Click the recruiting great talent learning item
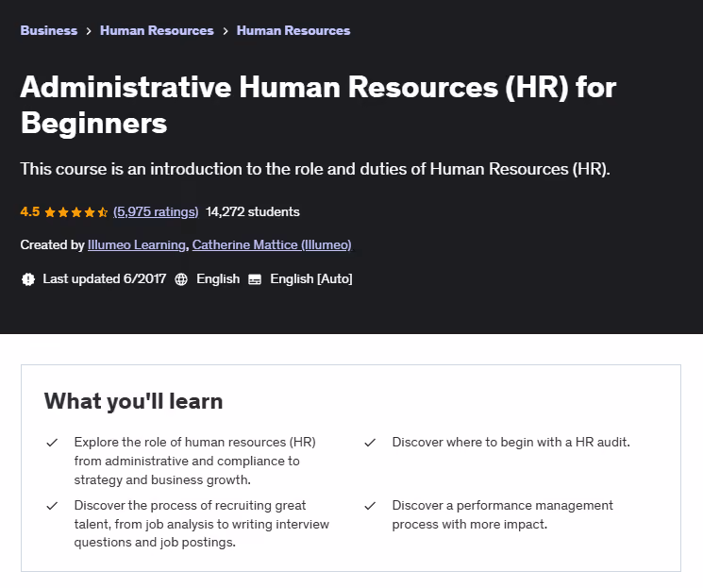 (x=202, y=524)
